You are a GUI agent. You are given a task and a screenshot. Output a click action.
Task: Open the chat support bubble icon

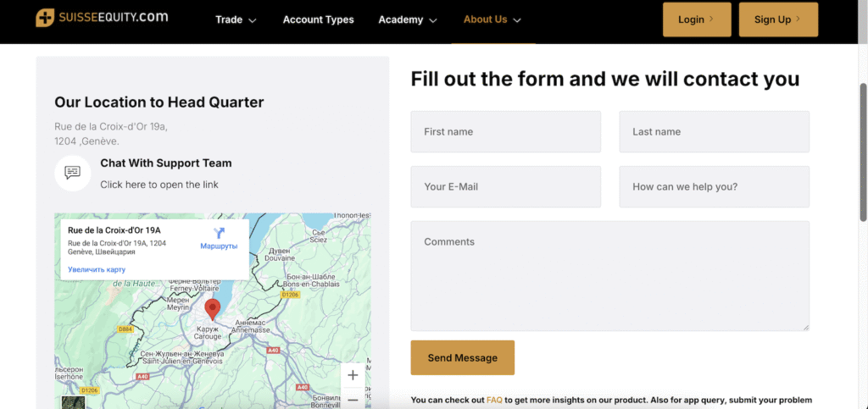click(73, 173)
